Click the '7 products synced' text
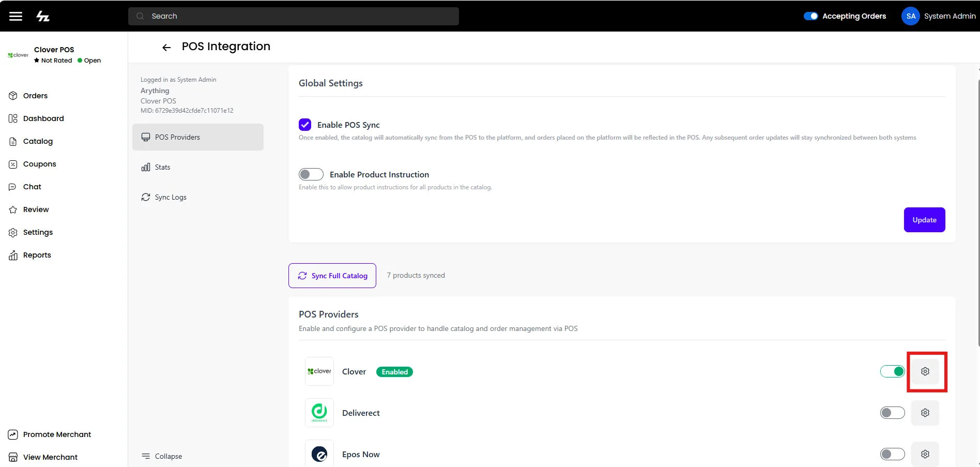 416,275
